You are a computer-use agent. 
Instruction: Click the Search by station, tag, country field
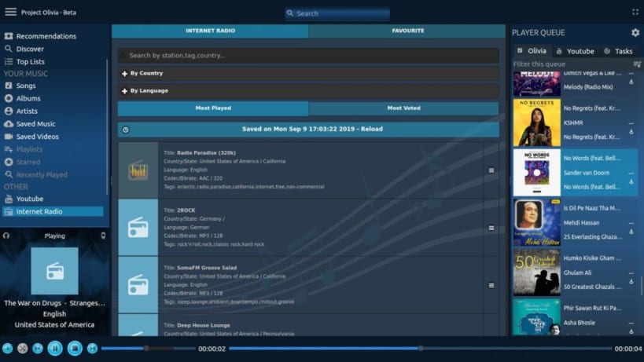pyautogui.click(x=308, y=55)
